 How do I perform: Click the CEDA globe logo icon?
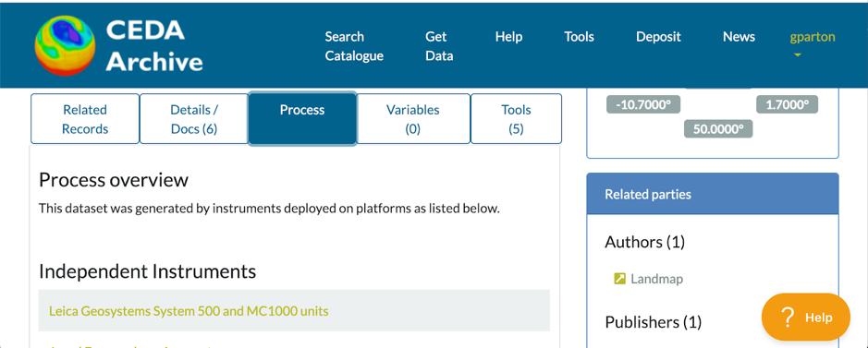(65, 45)
